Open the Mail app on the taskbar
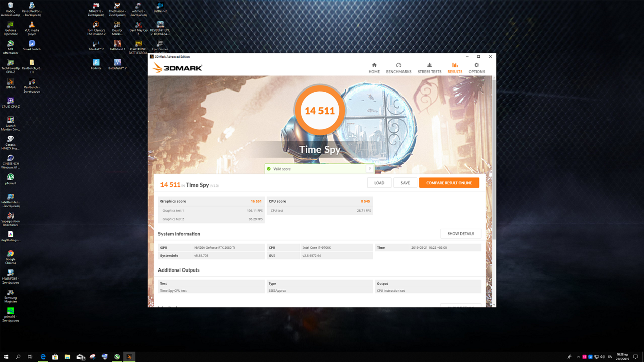 pos(80,357)
